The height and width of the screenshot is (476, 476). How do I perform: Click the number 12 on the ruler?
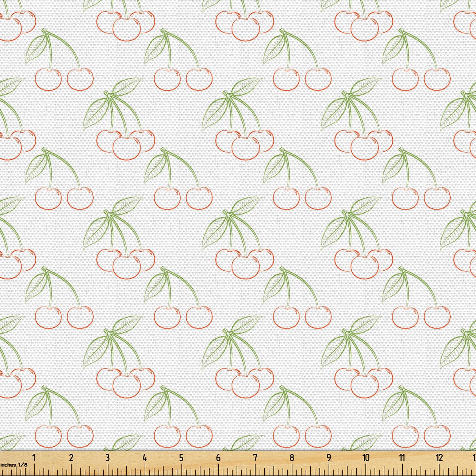440,458
